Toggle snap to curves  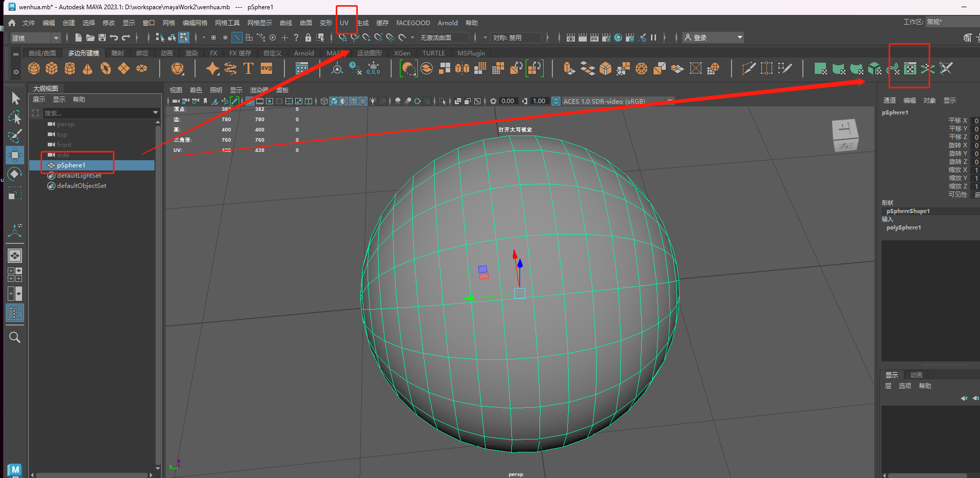[x=355, y=37]
